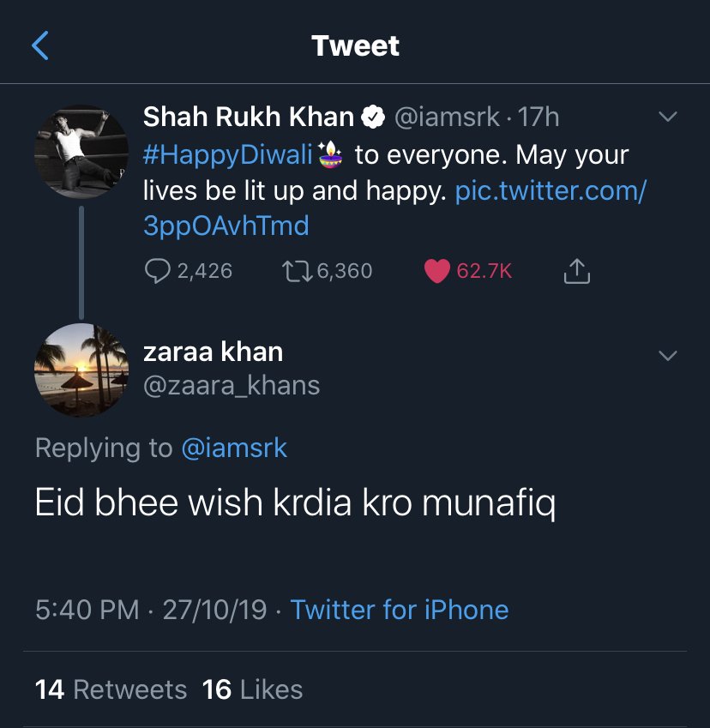The height and width of the screenshot is (728, 710).
Task: View the 16 Likes list
Action: coord(252,689)
